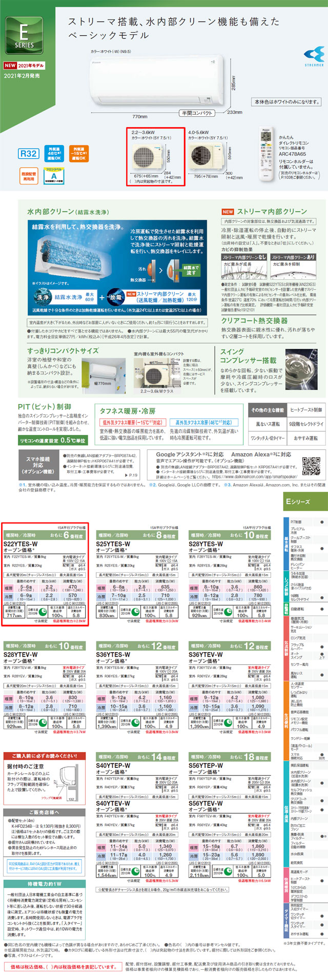Select model name S56YTEV-W
The width and height of the screenshot is (328, 980).
(206, 803)
